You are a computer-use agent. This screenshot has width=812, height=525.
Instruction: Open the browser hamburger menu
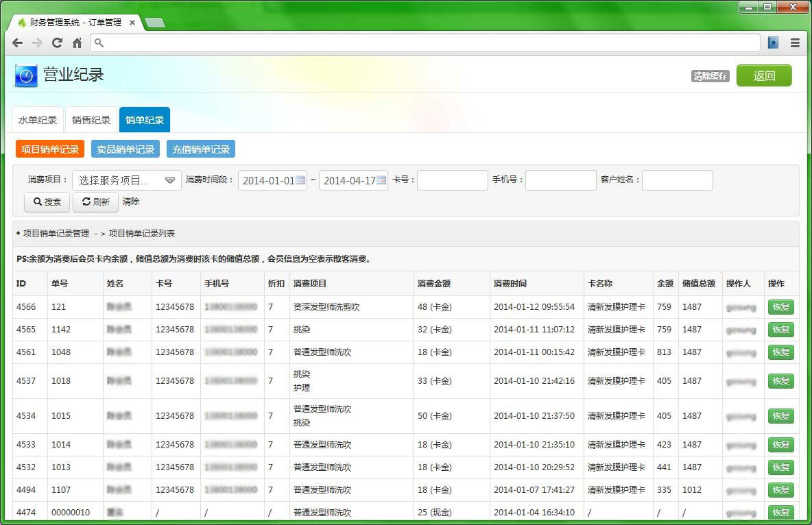click(795, 43)
